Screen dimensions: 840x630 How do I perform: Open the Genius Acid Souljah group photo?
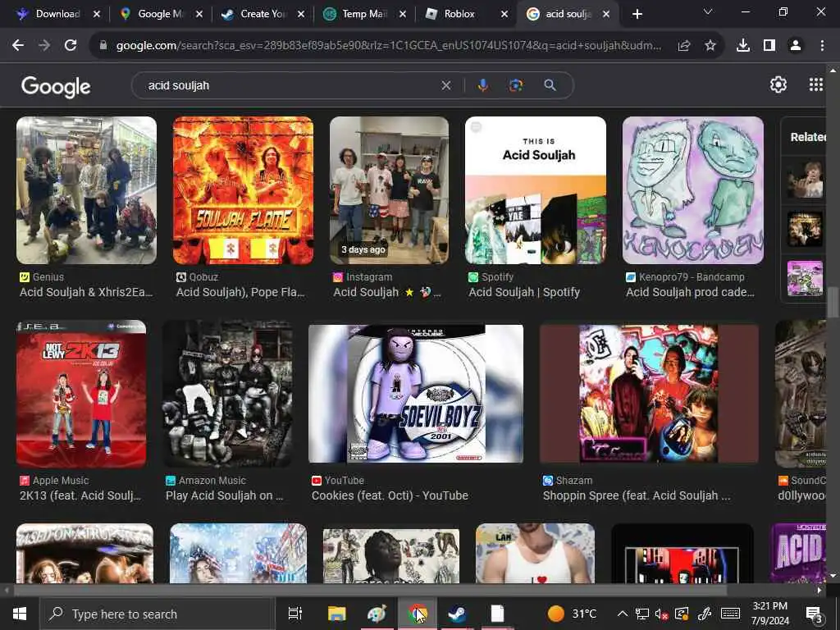87,190
